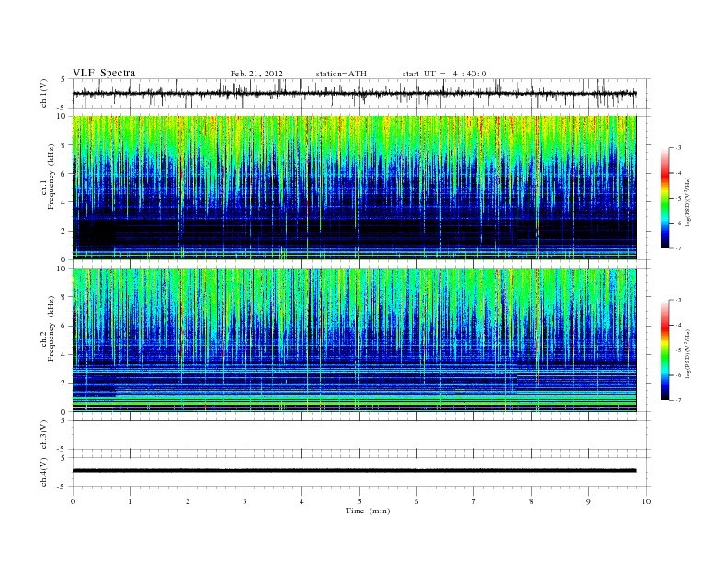728x563 pixels.
Task: Click the "6" tick label on the time axis
Action: [416, 501]
